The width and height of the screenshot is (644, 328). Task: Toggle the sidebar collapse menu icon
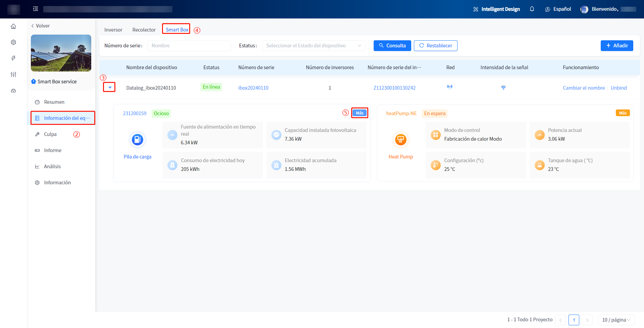(36, 9)
